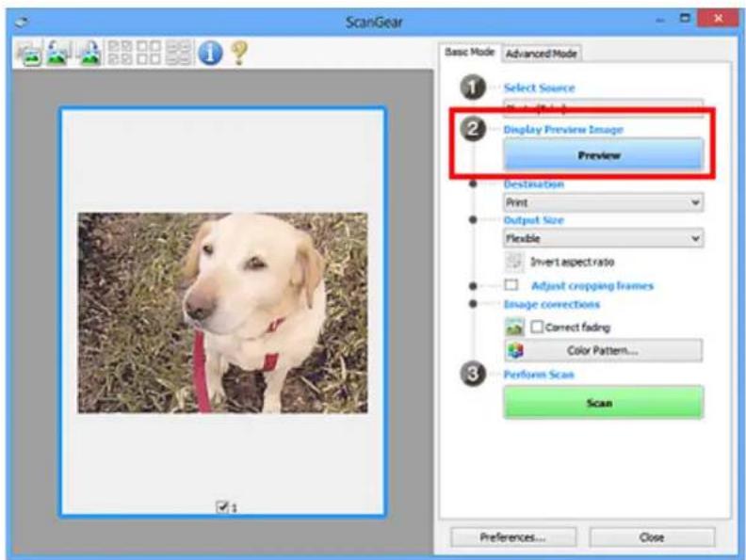Click the Select Source heading text
The height and width of the screenshot is (560, 746).
(539, 88)
